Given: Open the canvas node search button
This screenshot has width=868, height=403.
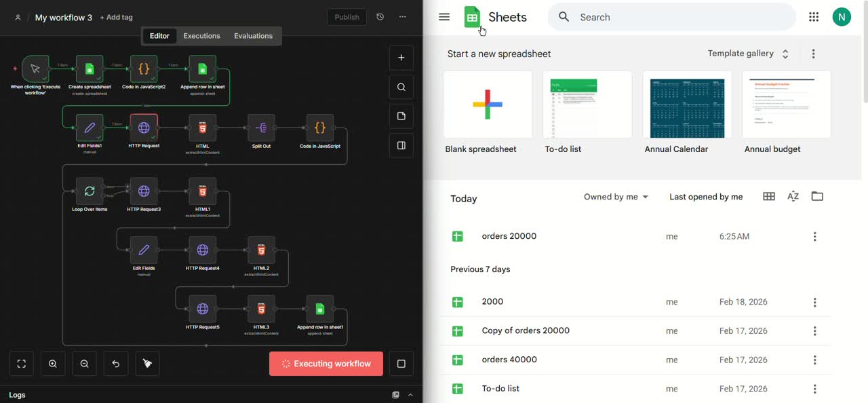Looking at the screenshot, I should pyautogui.click(x=401, y=87).
